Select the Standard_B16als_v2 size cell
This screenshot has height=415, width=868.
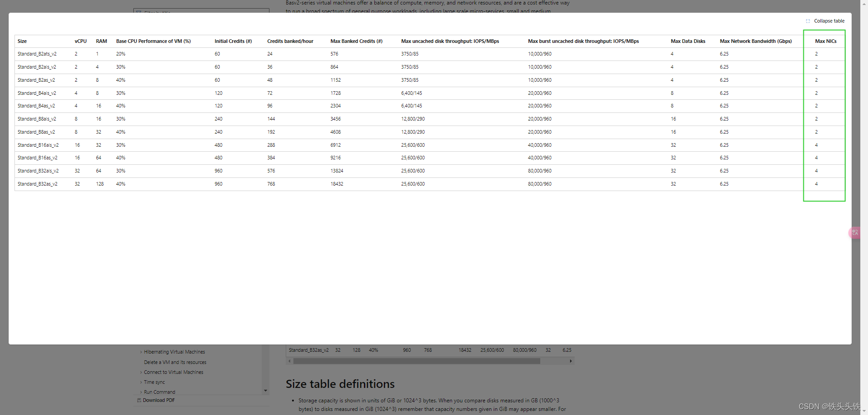point(38,145)
